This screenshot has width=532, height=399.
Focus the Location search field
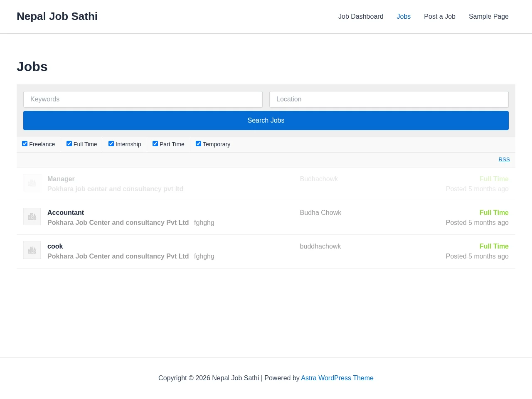pyautogui.click(x=389, y=99)
